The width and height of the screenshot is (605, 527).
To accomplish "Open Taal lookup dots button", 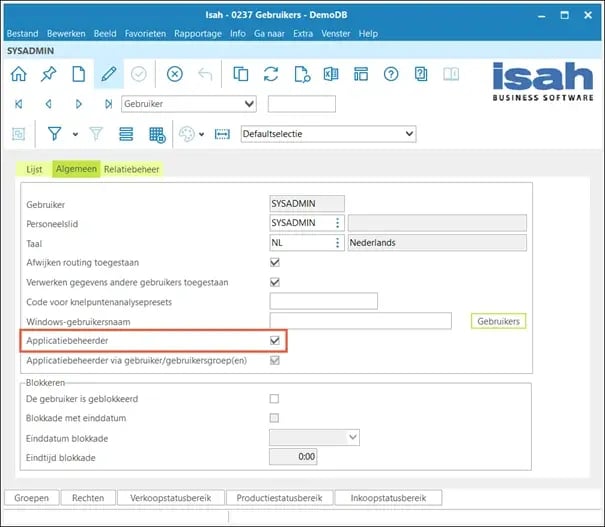I will (x=338, y=243).
